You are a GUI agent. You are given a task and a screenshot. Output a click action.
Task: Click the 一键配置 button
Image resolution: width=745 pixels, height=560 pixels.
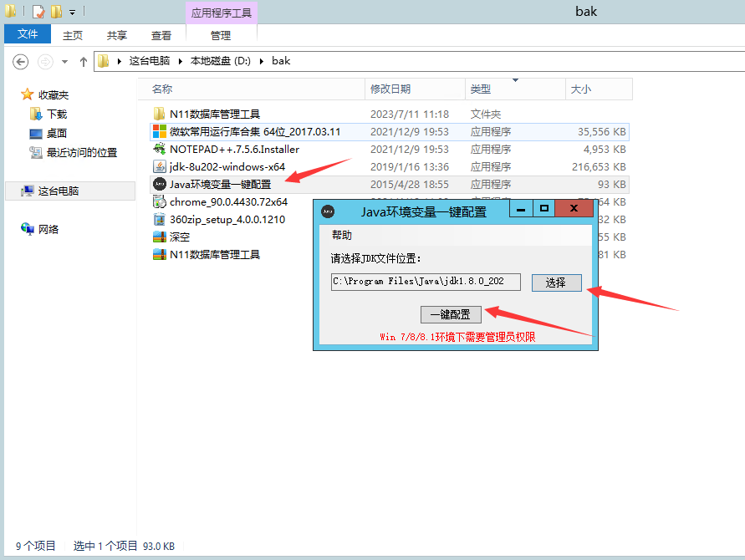(x=450, y=313)
